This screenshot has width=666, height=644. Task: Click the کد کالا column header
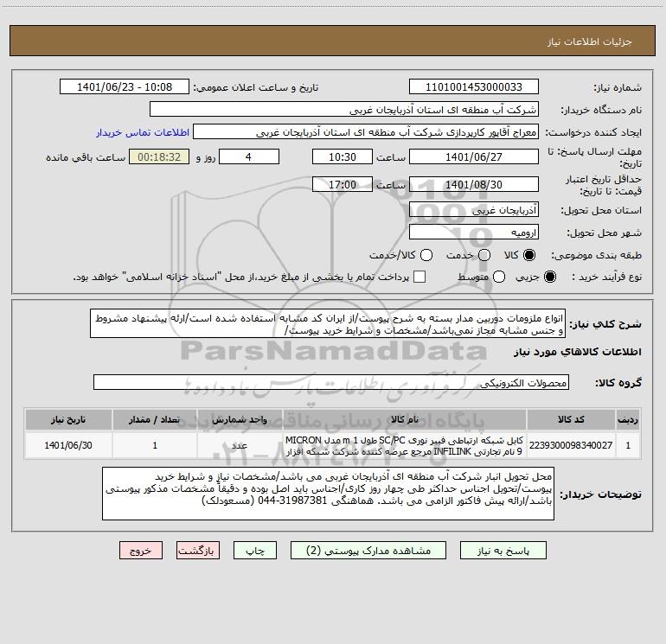pyautogui.click(x=571, y=420)
